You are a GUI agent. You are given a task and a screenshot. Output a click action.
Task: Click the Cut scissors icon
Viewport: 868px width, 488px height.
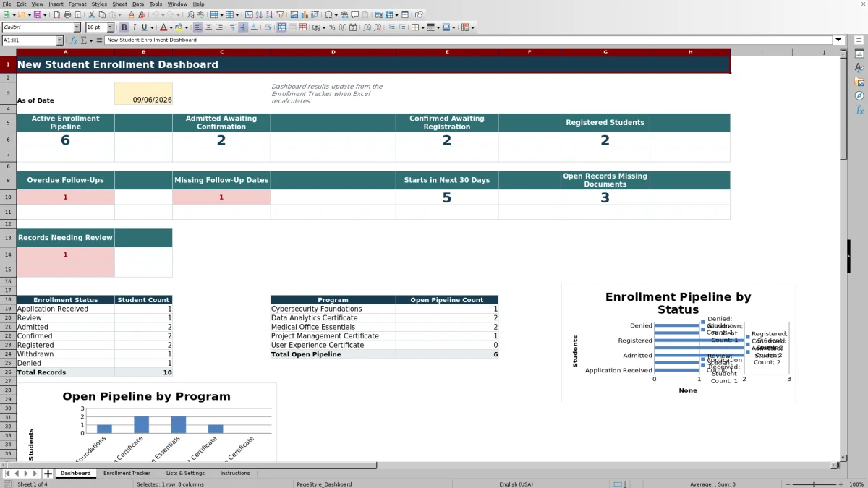click(x=91, y=14)
